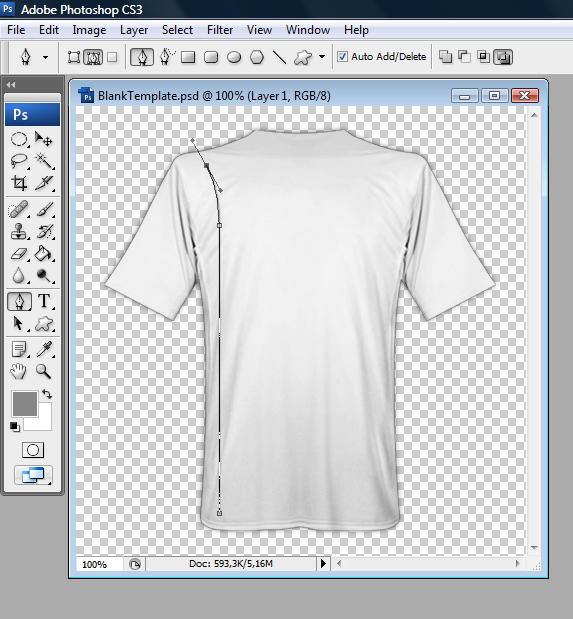The image size is (573, 619).
Task: Pick the Pen tool in options bar
Action: click(142, 57)
